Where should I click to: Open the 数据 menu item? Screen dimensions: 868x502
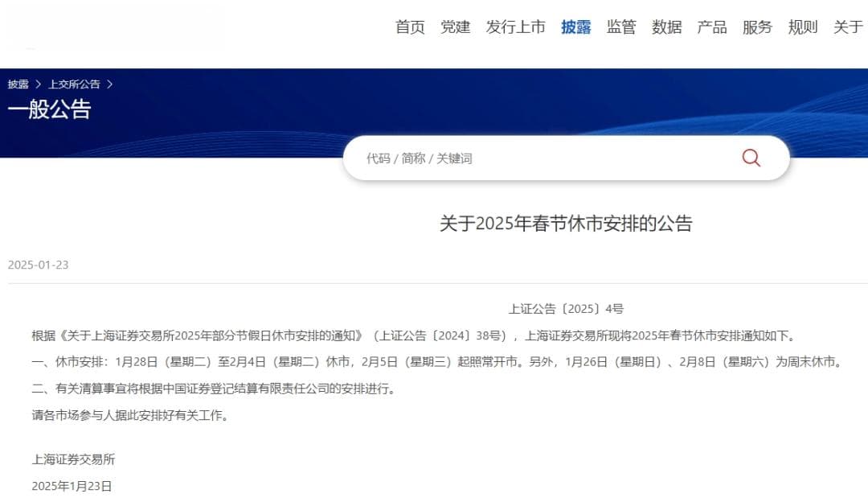click(x=666, y=27)
